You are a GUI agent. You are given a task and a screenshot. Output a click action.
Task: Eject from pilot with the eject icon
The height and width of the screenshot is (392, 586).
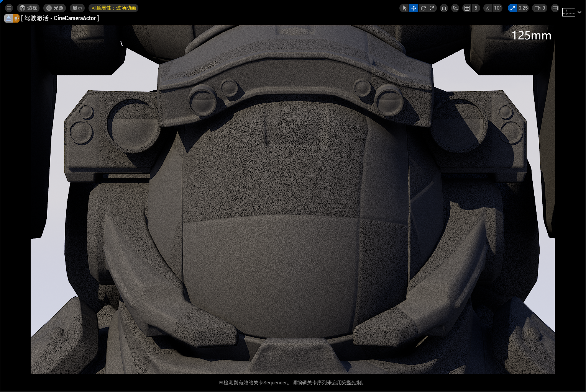coord(8,18)
